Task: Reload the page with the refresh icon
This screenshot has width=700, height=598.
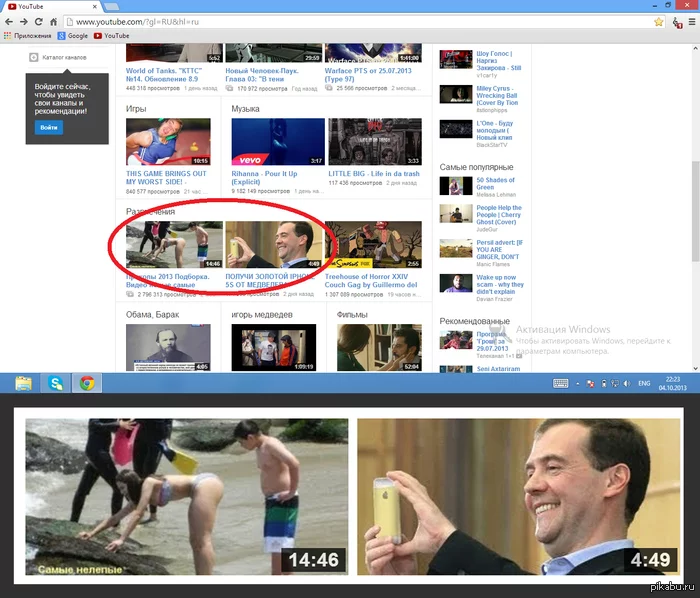Action: pos(39,21)
